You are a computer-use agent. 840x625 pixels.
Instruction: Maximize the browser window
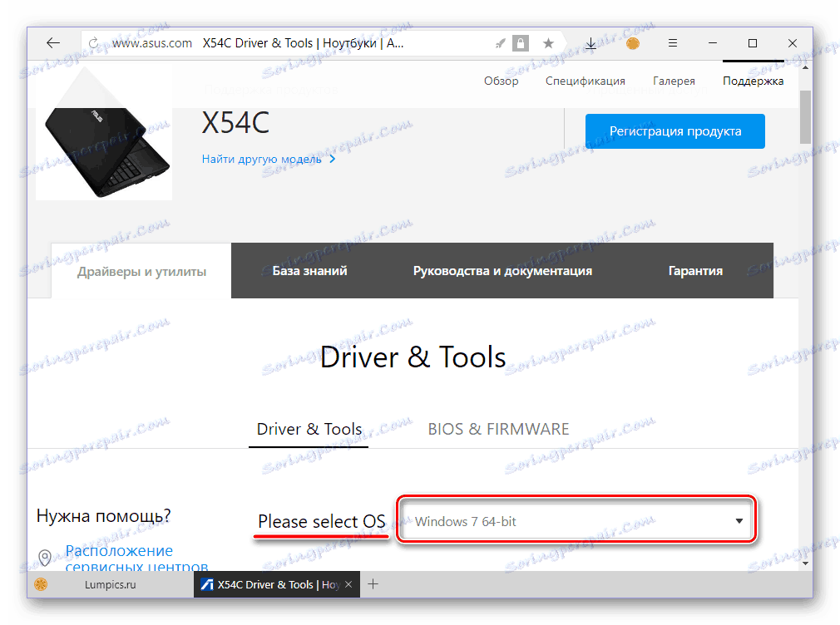pos(753,43)
